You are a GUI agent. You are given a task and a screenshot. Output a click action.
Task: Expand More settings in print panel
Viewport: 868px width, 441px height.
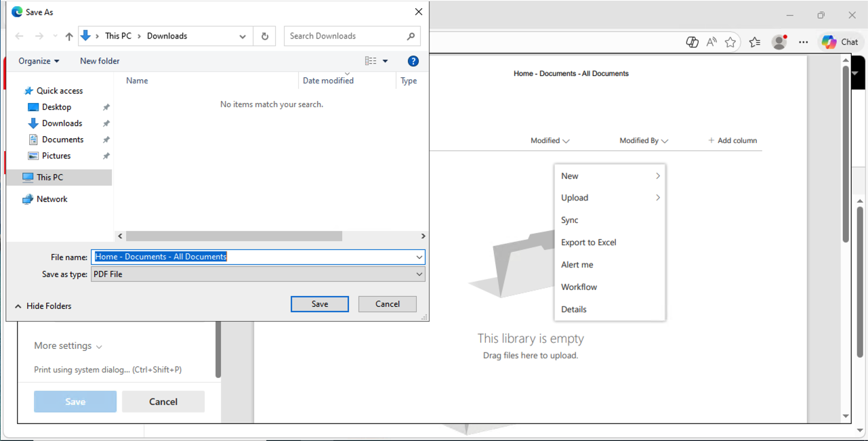pyautogui.click(x=68, y=345)
